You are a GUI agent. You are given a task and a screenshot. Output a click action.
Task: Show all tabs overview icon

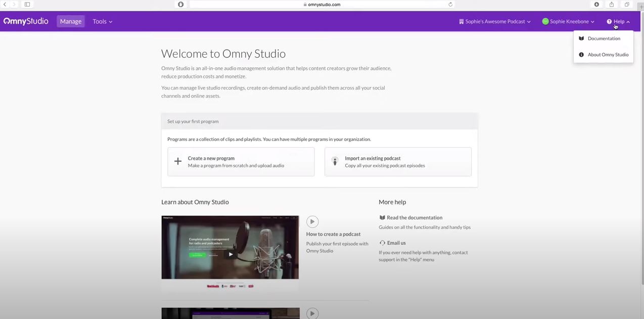tap(627, 5)
